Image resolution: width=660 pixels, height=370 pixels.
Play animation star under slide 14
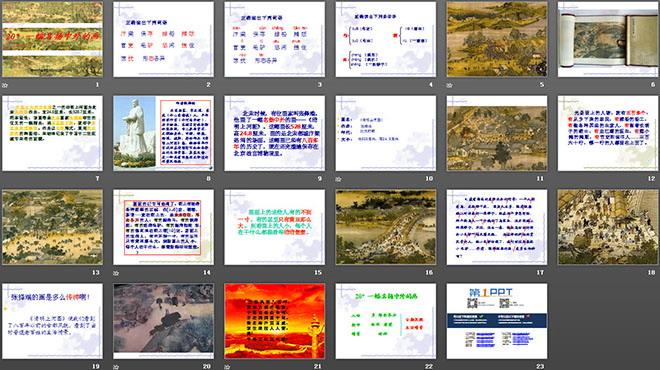116,274
